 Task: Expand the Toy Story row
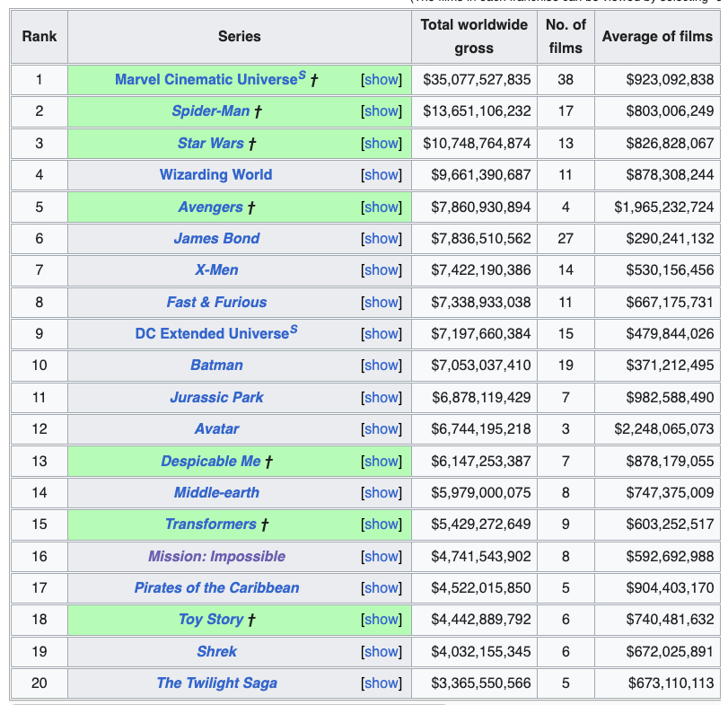(x=382, y=619)
